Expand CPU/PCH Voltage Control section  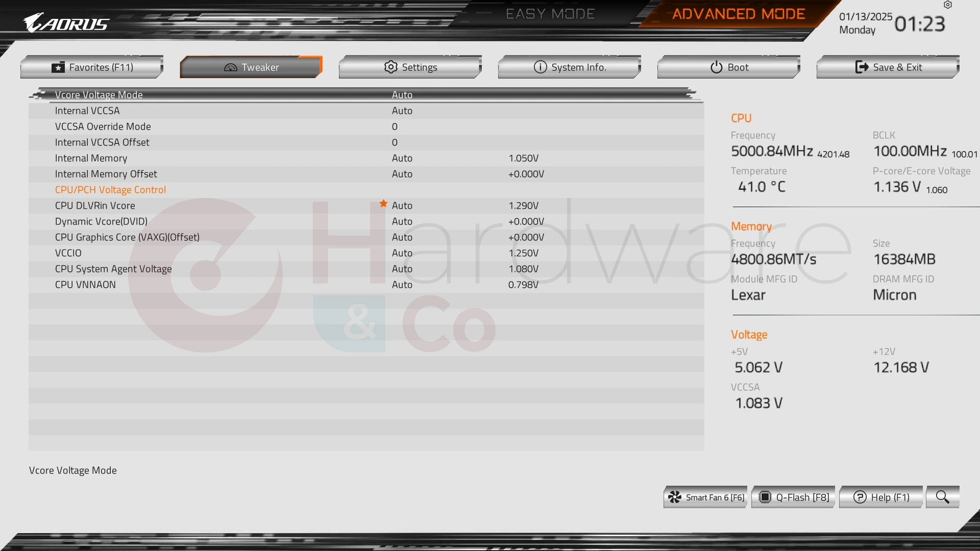coord(110,189)
